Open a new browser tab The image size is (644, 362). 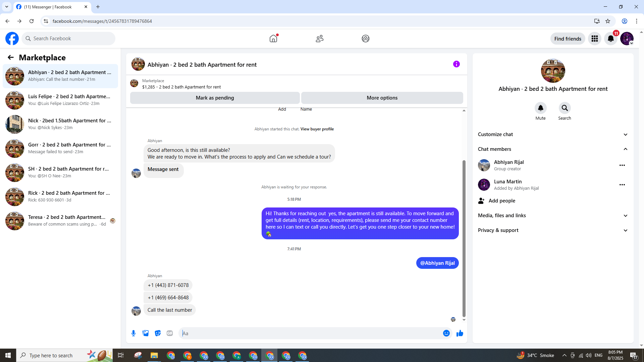click(x=98, y=7)
